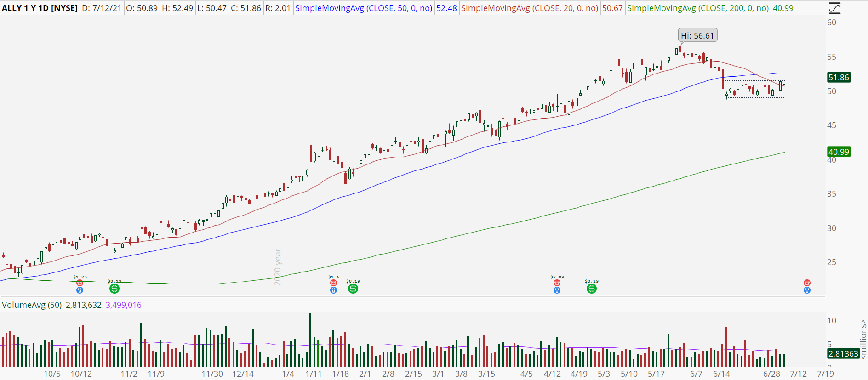Click the 2,813,632 volume value
868x380 pixels.
pyautogui.click(x=84, y=305)
